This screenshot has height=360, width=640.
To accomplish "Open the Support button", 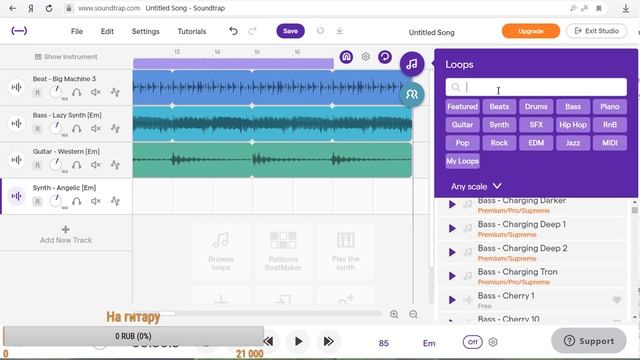I will pyautogui.click(x=589, y=340).
